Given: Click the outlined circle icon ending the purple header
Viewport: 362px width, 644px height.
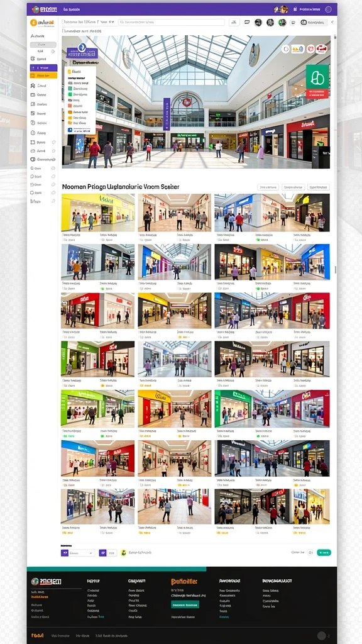Looking at the screenshot, I should click(328, 9).
